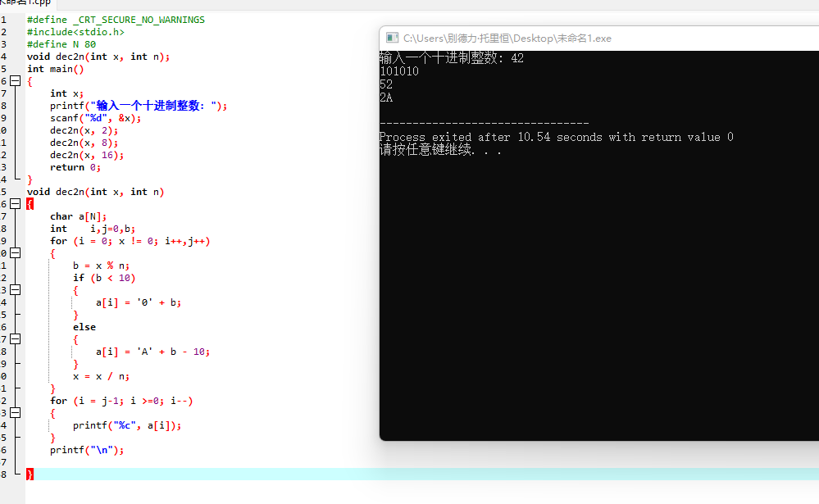Viewport: 819px width, 504px height.
Task: Click the highlighted opening brace of dec2n
Action: pos(30,204)
